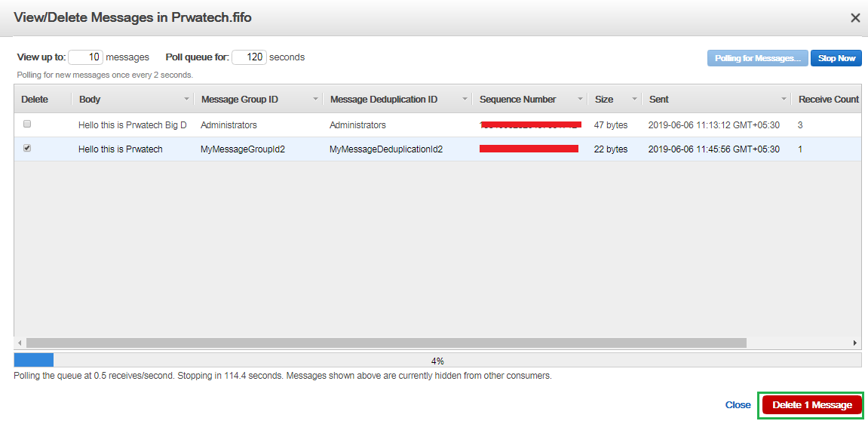Open Size column dropdown arrow
The height and width of the screenshot is (421, 868).
tap(634, 99)
